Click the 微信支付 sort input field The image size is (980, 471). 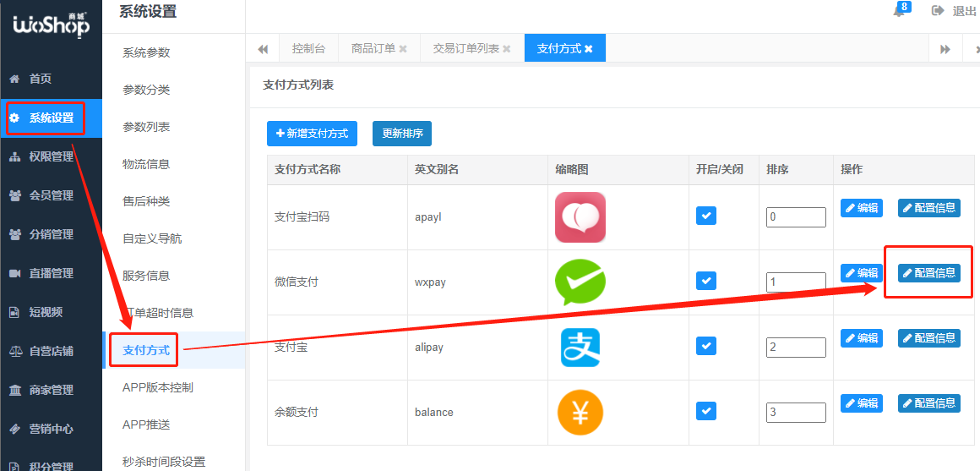point(796,282)
